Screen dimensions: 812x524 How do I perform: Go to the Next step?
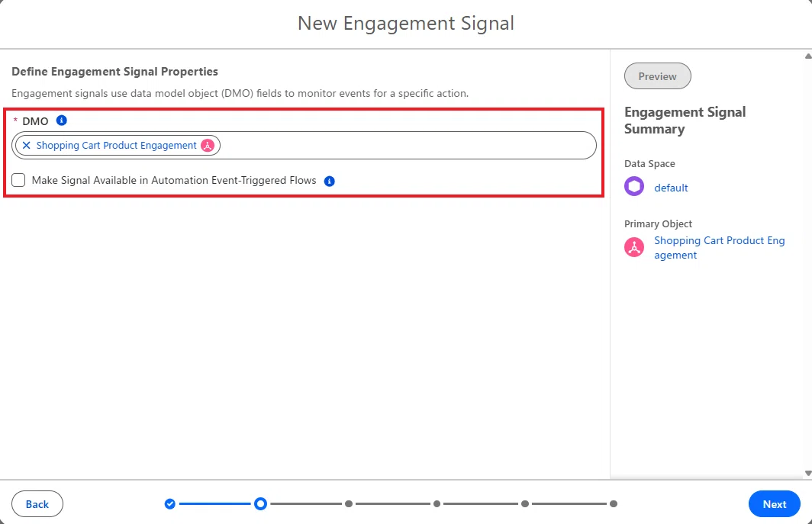coord(774,504)
